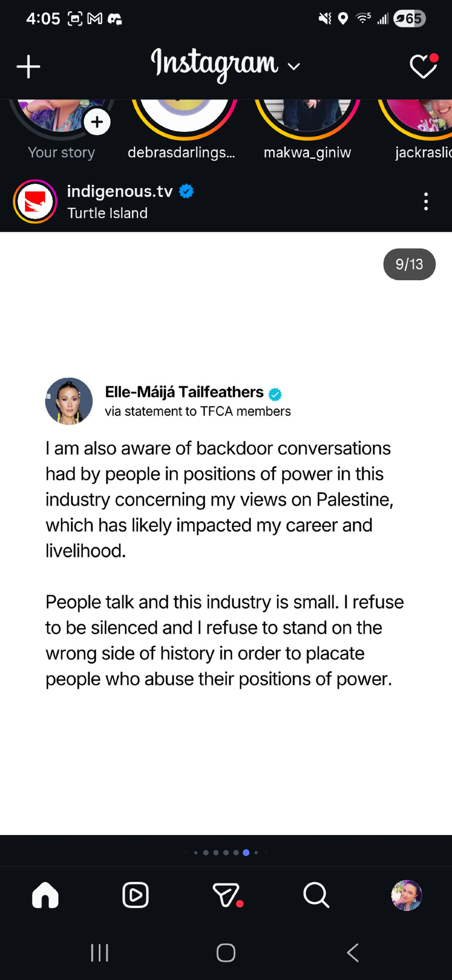This screenshot has height=980, width=452.
Task: Open notifications via the heart icon
Action: 423,67
